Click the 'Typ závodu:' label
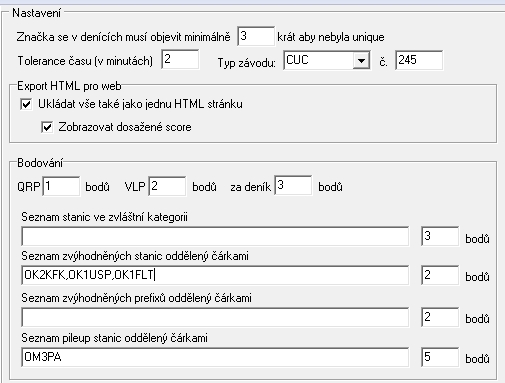The height and width of the screenshot is (383, 505). [x=247, y=63]
